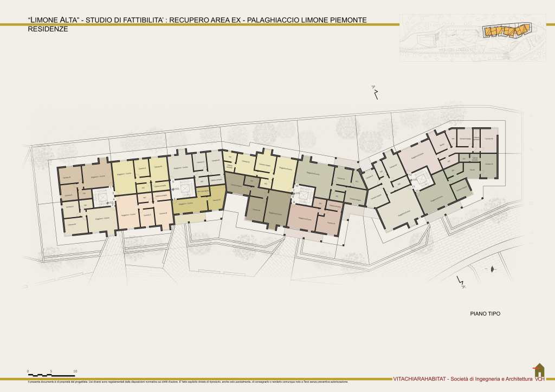Select the rightmost stairwell in the angled wing

pyautogui.click(x=419, y=179)
